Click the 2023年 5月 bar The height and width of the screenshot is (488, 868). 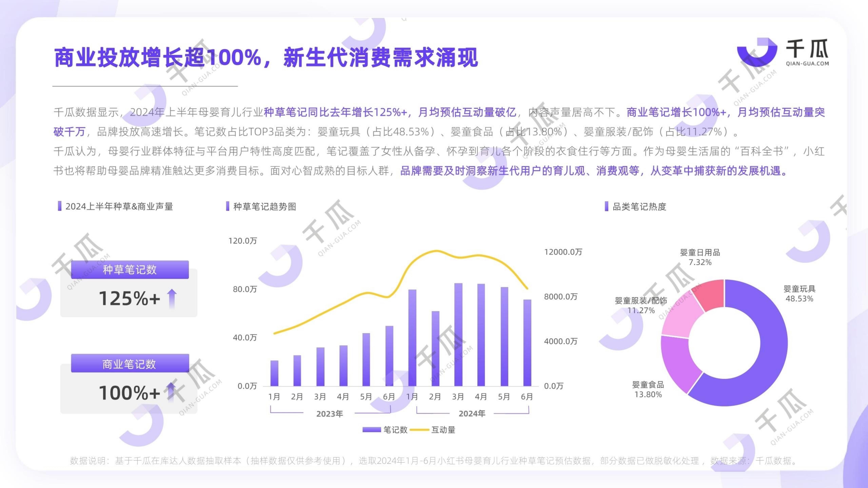tap(366, 360)
